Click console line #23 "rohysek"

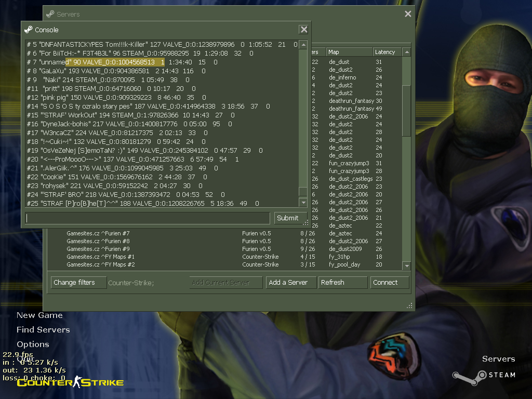pyautogui.click(x=114, y=185)
